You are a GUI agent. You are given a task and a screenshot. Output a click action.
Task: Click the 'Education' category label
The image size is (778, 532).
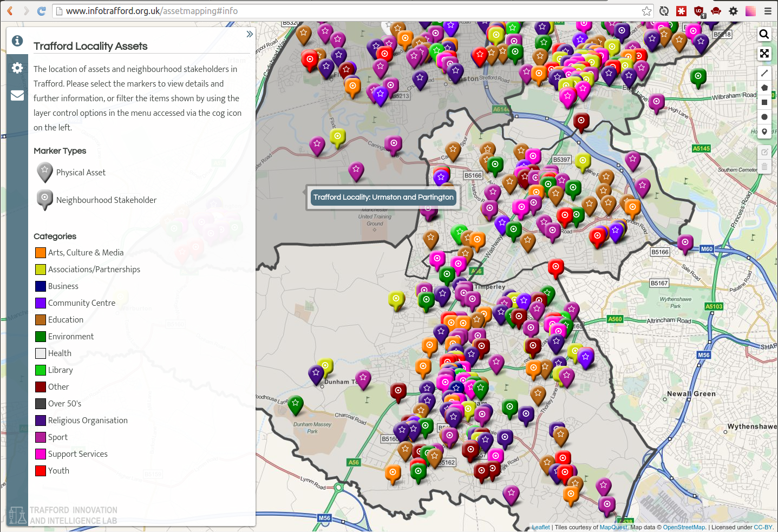pos(66,320)
